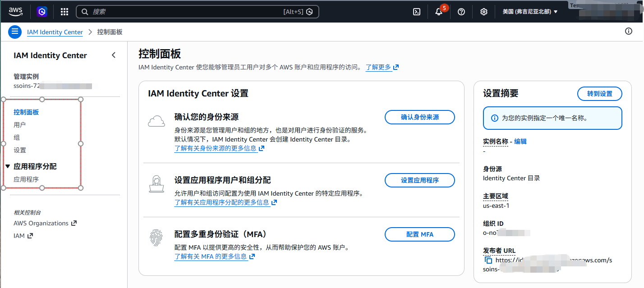Click the 相关控制台 label
Viewport: 644px width, 288px height.
point(27,212)
